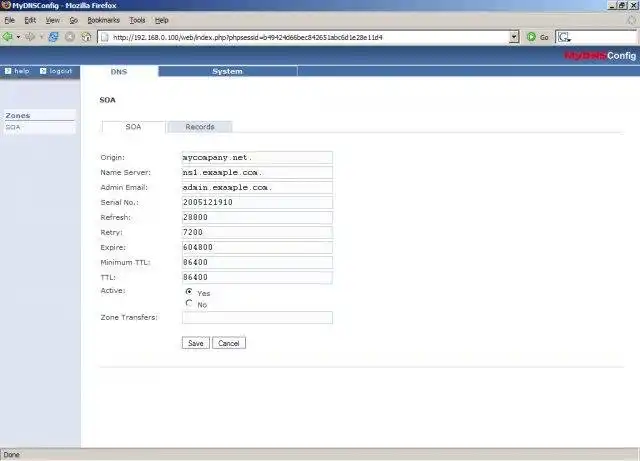Switch to the DNS main tab

[119, 71]
